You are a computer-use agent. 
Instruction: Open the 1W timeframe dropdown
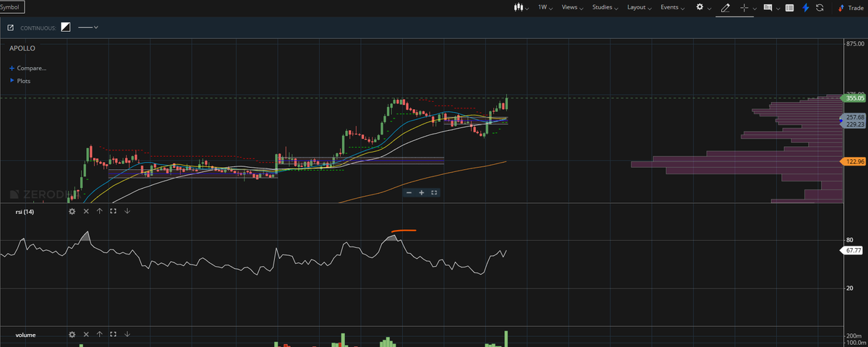pyautogui.click(x=545, y=7)
